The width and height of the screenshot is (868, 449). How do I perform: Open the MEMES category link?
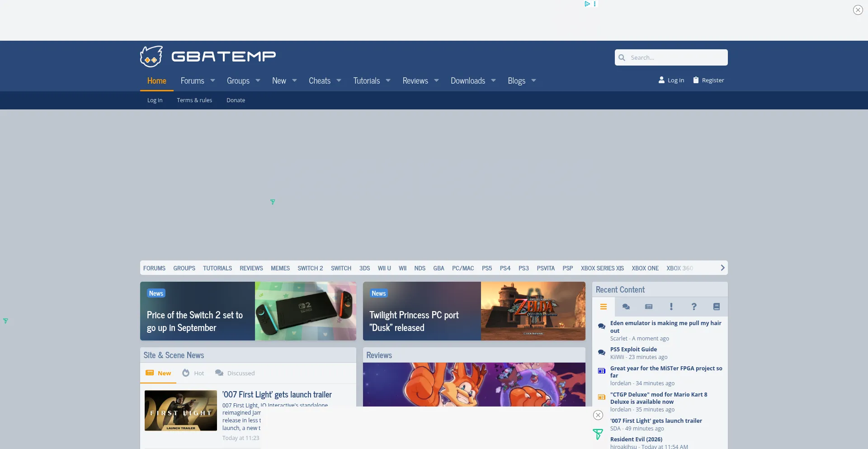click(x=280, y=268)
